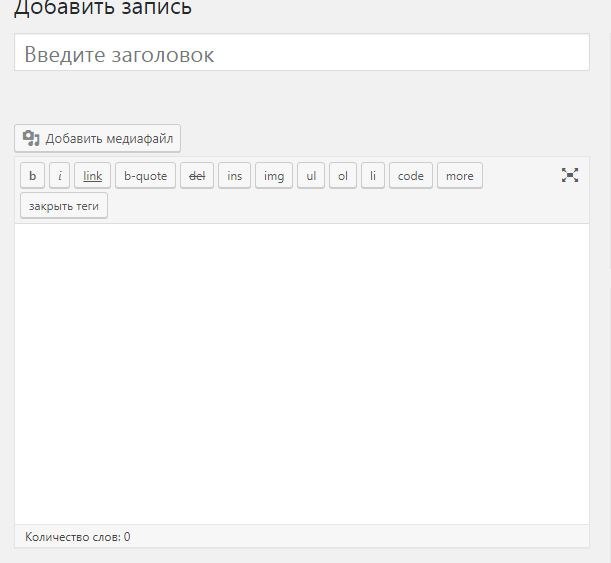This screenshot has height=563, width=611.
Task: Insert inserted text tag with ins button
Action: (x=234, y=176)
